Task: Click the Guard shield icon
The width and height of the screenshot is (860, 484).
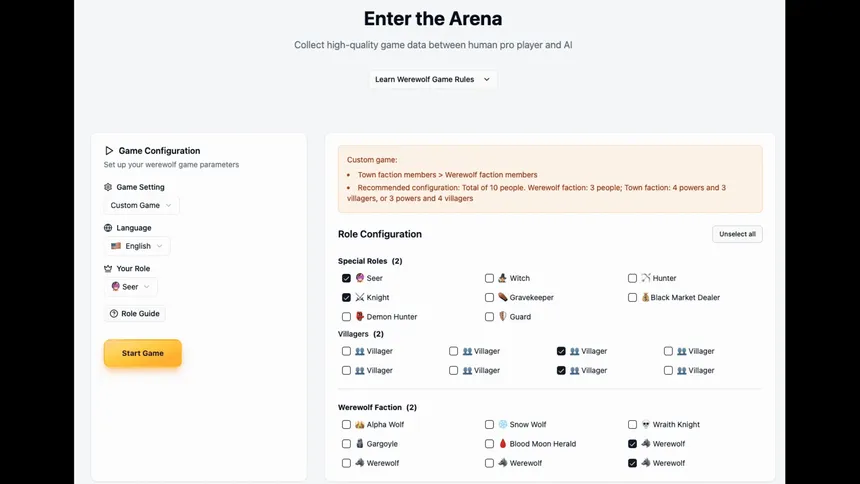Action: (x=503, y=316)
